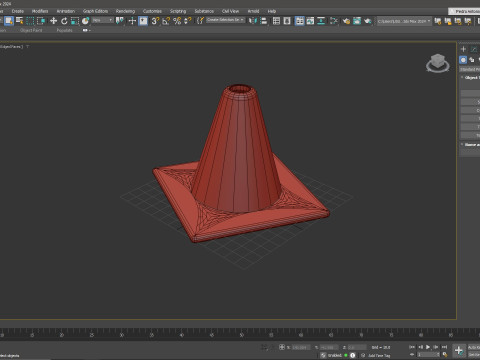Open the Render Setup teapot icon
The height and width of the screenshot is (360, 480).
[346, 21]
